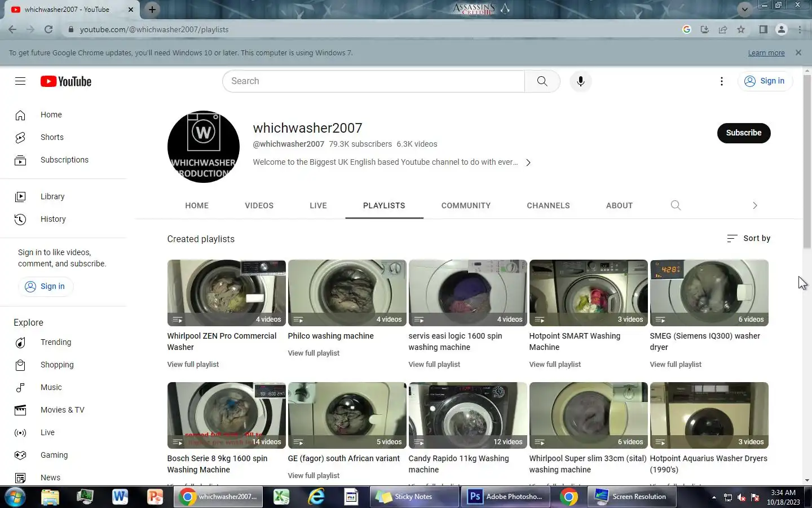
Task: Open Library in the sidebar
Action: click(63, 196)
